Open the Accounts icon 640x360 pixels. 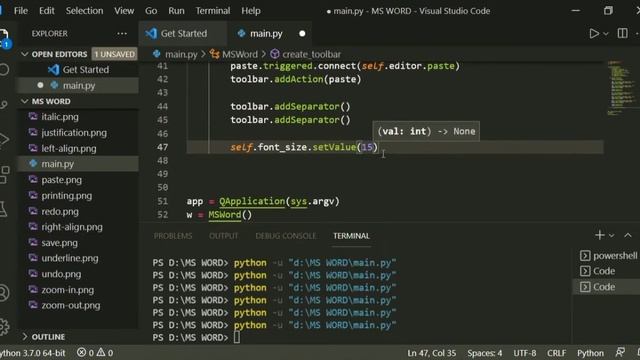(x=4, y=293)
